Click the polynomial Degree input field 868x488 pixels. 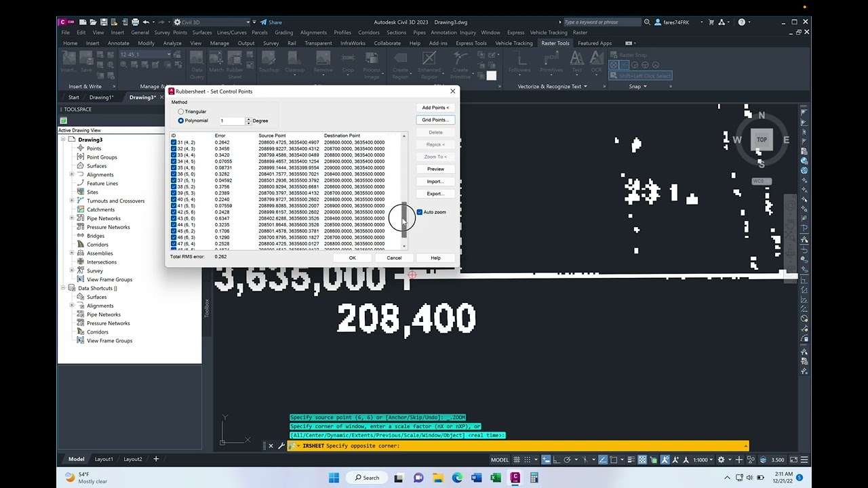click(231, 121)
